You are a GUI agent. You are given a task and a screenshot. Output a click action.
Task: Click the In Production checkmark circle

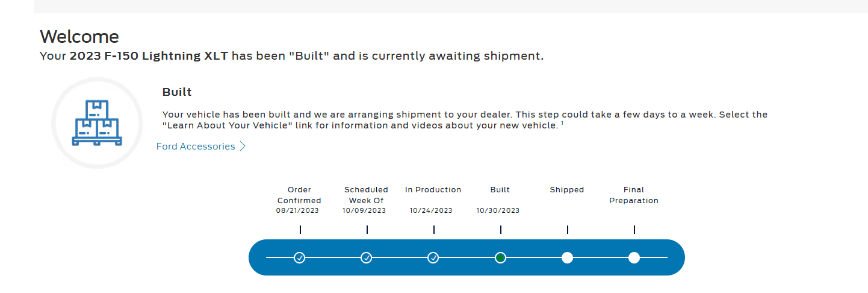coord(433,258)
